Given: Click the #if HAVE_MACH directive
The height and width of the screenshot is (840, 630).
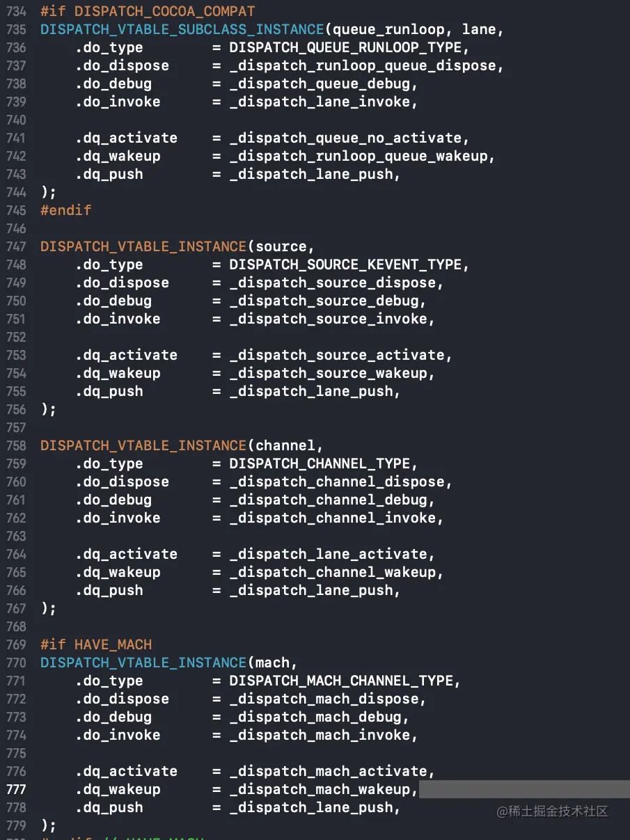Looking at the screenshot, I should pos(95,644).
